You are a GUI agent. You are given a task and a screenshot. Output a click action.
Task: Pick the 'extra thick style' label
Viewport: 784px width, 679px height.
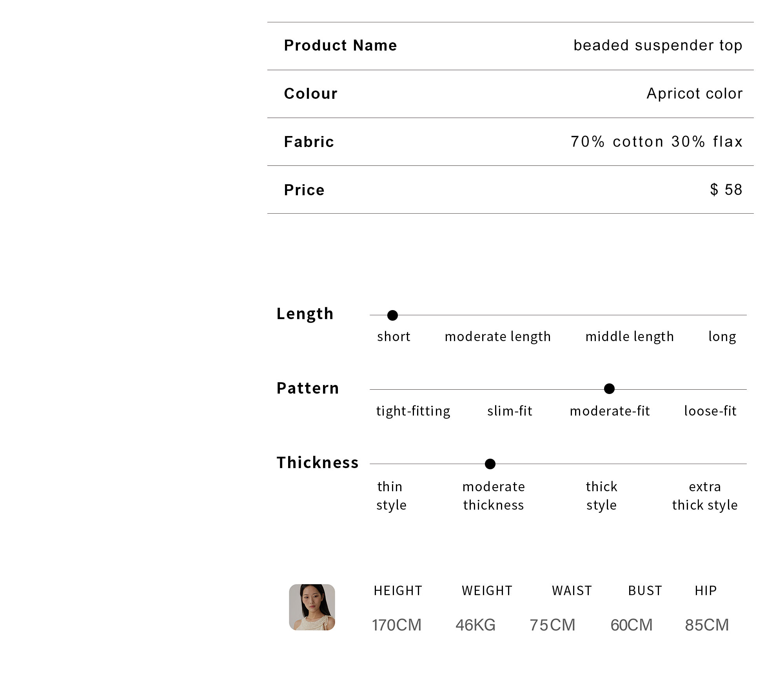click(705, 496)
